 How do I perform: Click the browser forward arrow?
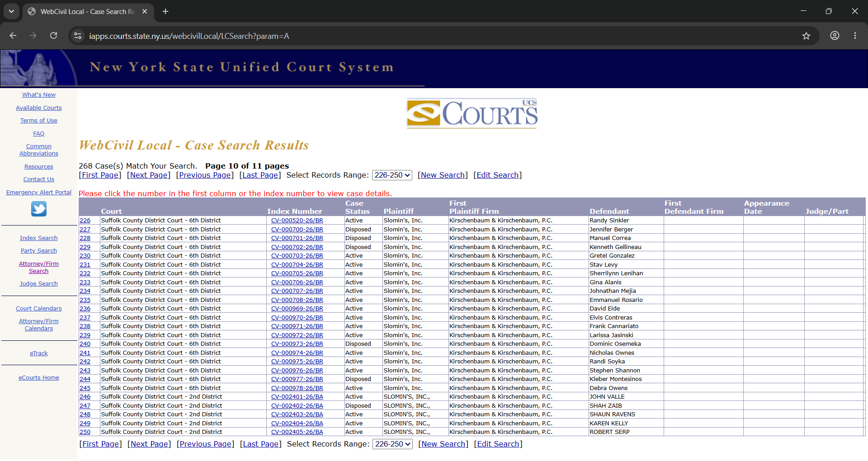point(33,36)
